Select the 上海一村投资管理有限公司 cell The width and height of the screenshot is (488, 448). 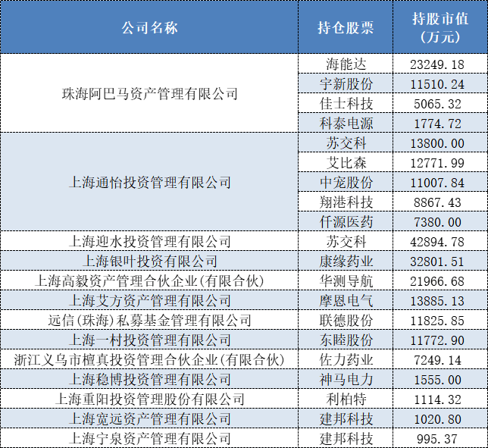[x=149, y=340]
